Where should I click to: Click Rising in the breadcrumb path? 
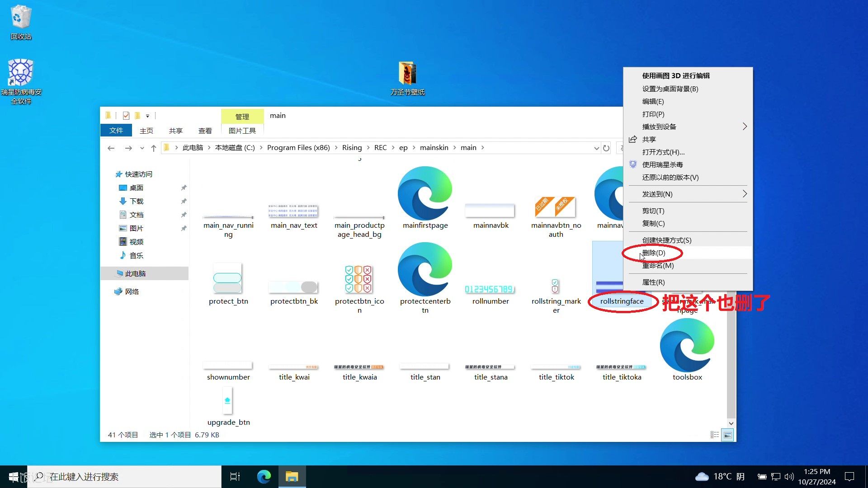tap(352, 148)
